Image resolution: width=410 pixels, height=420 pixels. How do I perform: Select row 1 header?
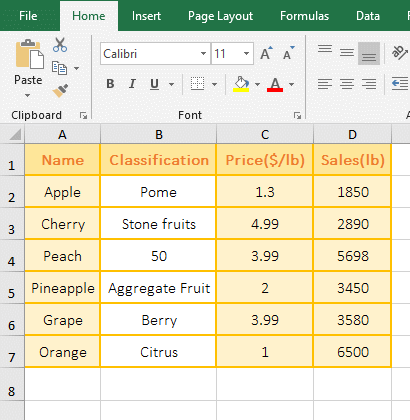(x=12, y=160)
